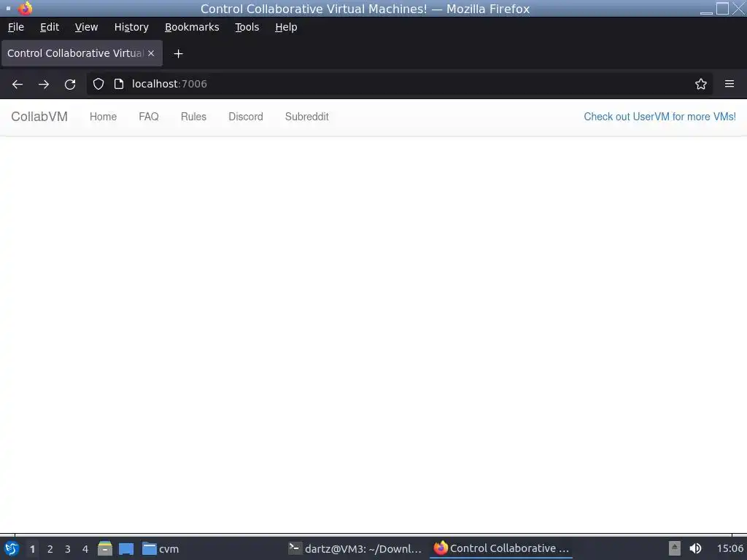Open the File menu
Screen dimensions: 747x560
point(16,27)
